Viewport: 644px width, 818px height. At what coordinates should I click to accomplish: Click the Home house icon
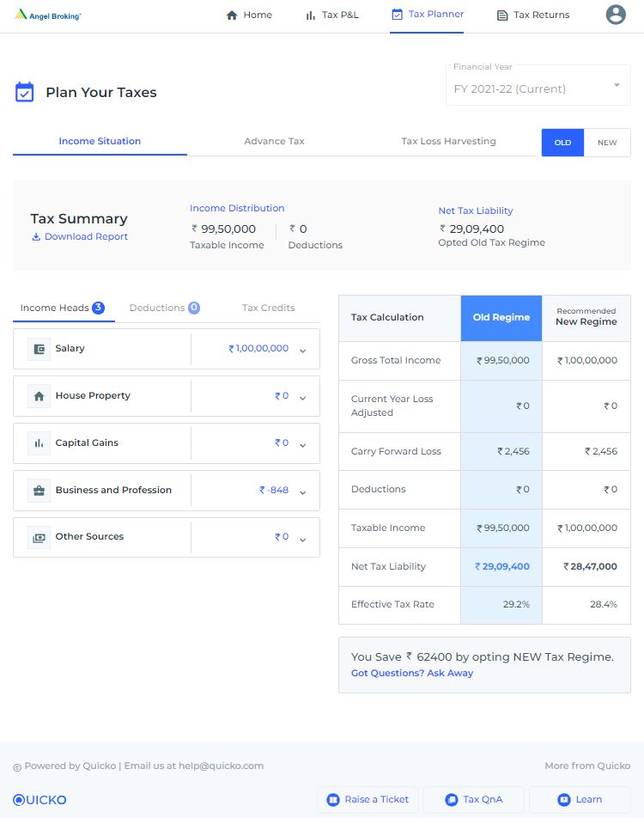pyautogui.click(x=232, y=15)
